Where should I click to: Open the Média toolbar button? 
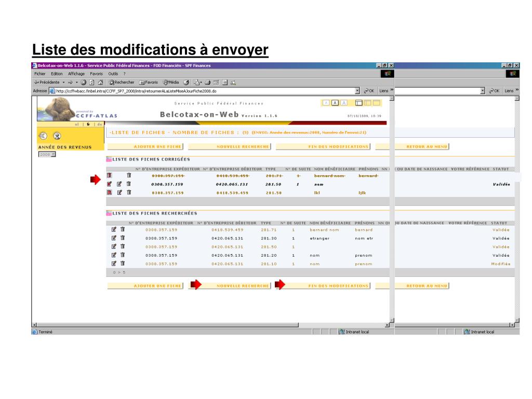[x=171, y=82]
